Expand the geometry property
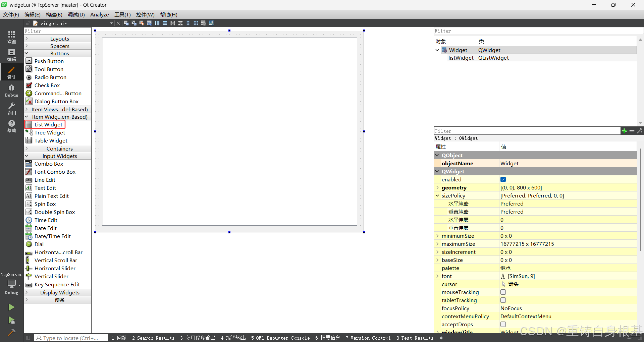This screenshot has width=644, height=342. coord(437,187)
